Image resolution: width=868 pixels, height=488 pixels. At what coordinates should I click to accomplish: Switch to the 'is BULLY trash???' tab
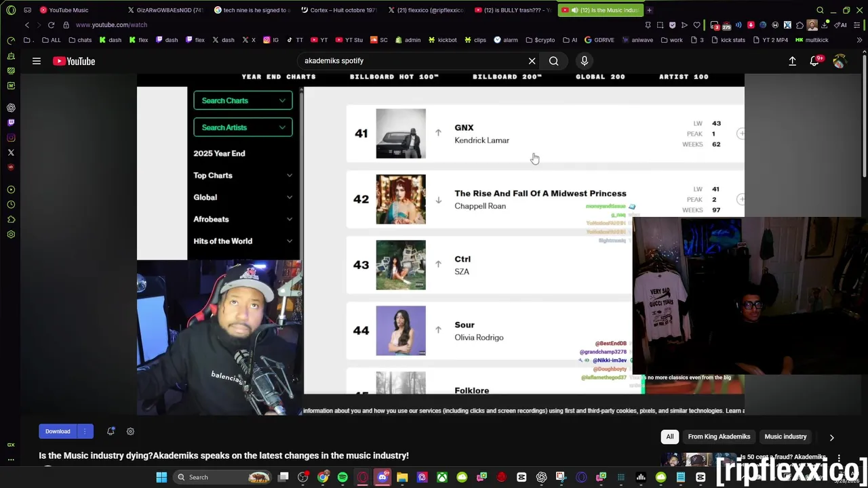point(513,10)
